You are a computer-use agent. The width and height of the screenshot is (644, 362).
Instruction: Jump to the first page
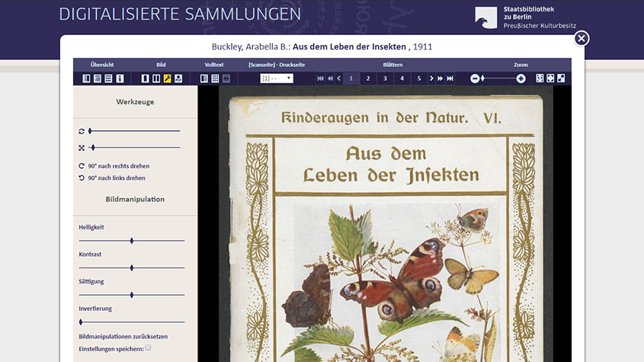(320, 78)
